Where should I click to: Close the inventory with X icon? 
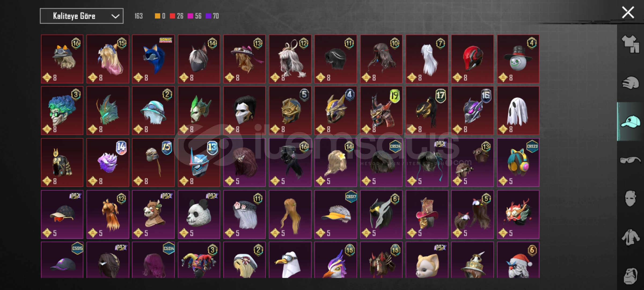coord(628,13)
